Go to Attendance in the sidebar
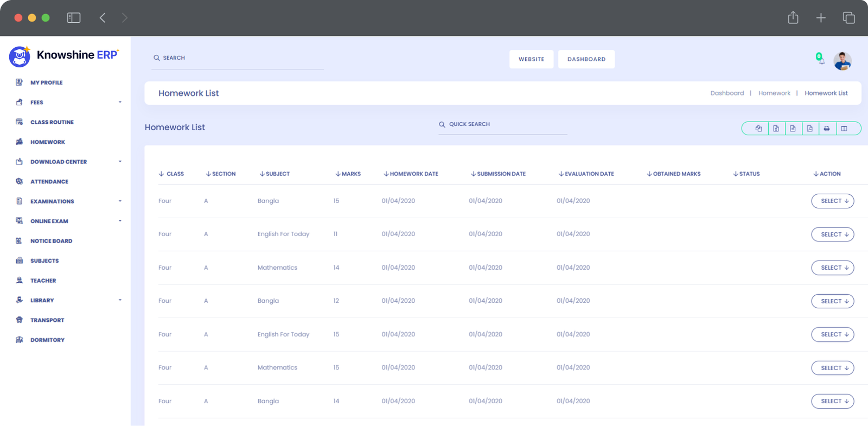Screen dimensions: 868x426 tap(49, 182)
